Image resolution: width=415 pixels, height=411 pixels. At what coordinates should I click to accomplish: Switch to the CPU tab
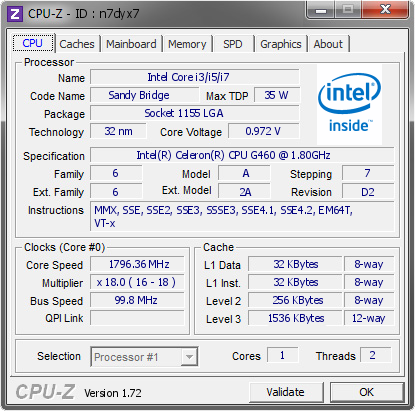tap(33, 43)
